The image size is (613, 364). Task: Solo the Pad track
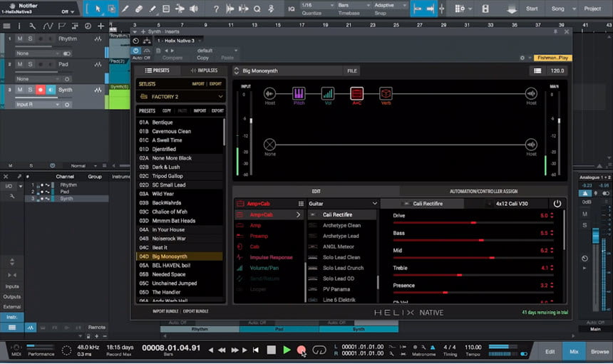[30, 64]
